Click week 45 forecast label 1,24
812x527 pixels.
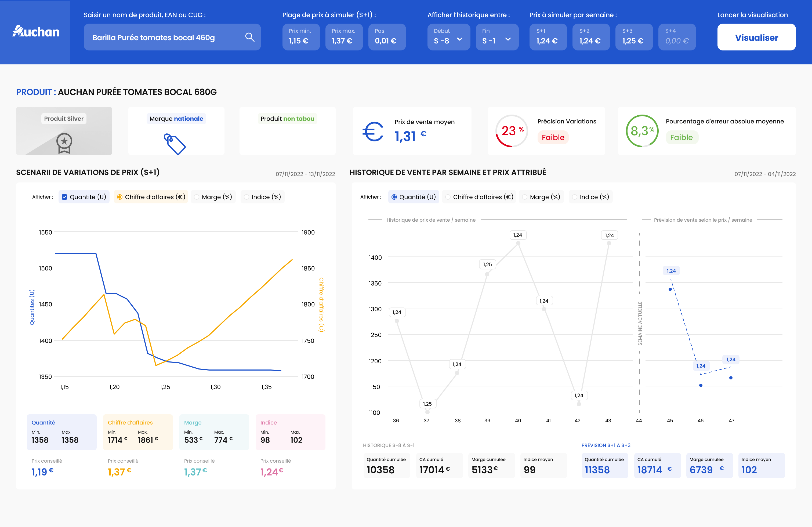(x=671, y=271)
